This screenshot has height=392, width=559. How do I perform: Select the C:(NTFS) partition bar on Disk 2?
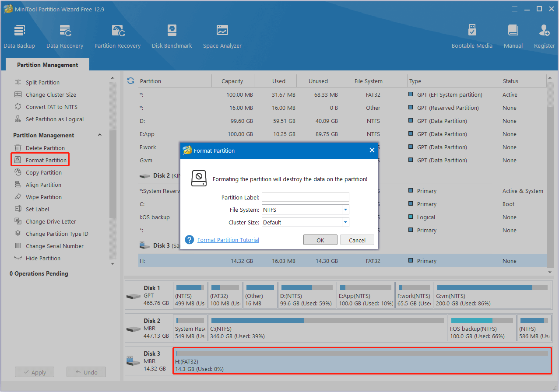click(327, 328)
